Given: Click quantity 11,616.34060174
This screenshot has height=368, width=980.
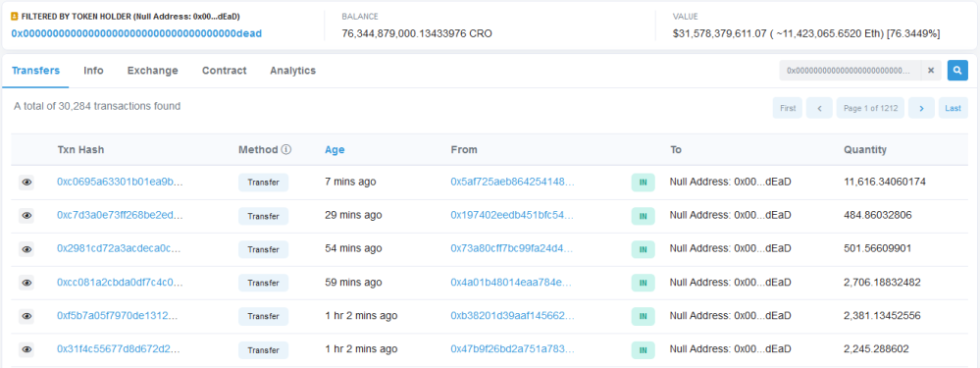Looking at the screenshot, I should click(885, 182).
